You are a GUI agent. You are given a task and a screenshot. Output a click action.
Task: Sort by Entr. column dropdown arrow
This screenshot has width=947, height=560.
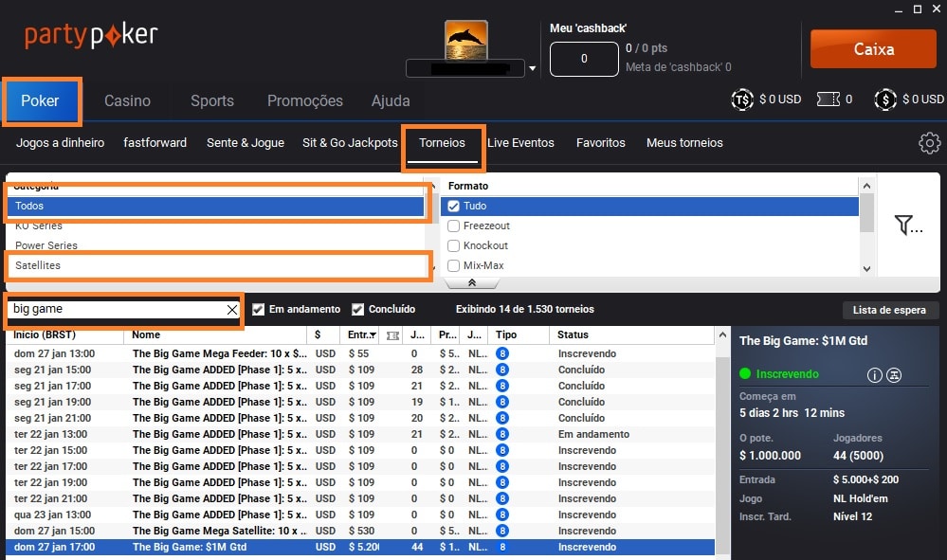tap(373, 335)
